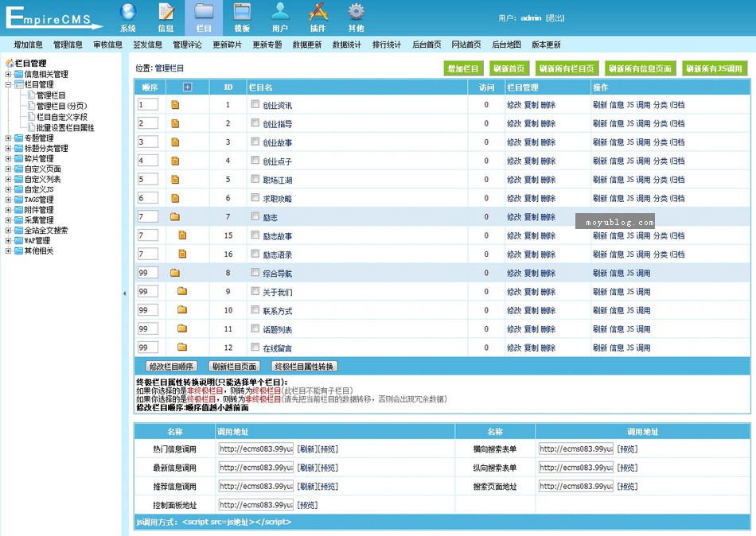Click the file icon for 创业资讯 row
Image resolution: width=756 pixels, height=536 pixels.
(175, 105)
